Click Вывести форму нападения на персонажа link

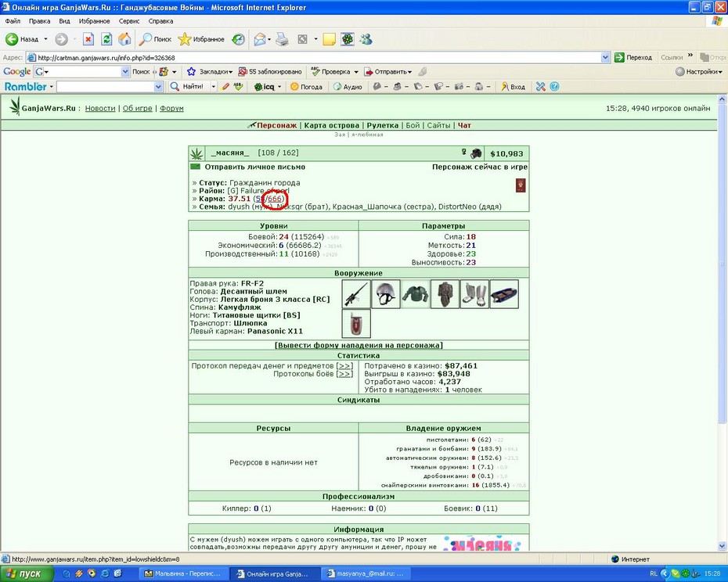pyautogui.click(x=359, y=345)
